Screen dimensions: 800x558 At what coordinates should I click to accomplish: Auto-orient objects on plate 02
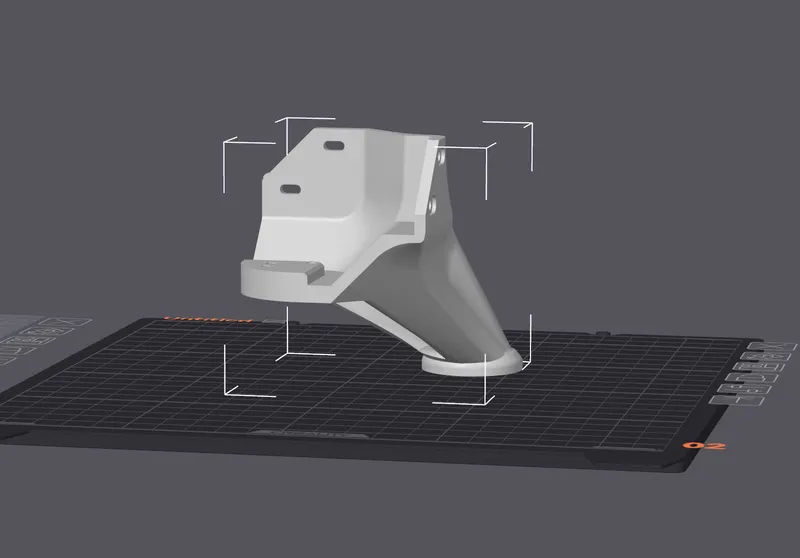tap(766, 356)
